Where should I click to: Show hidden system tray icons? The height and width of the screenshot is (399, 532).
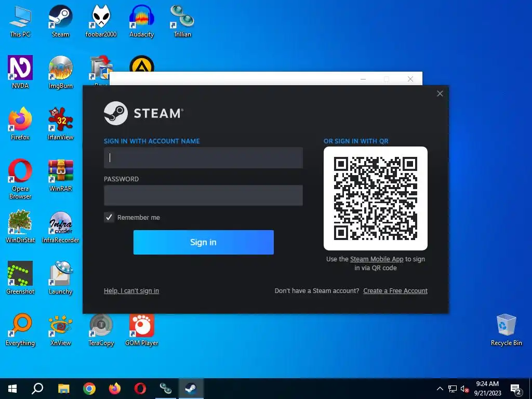click(x=440, y=389)
